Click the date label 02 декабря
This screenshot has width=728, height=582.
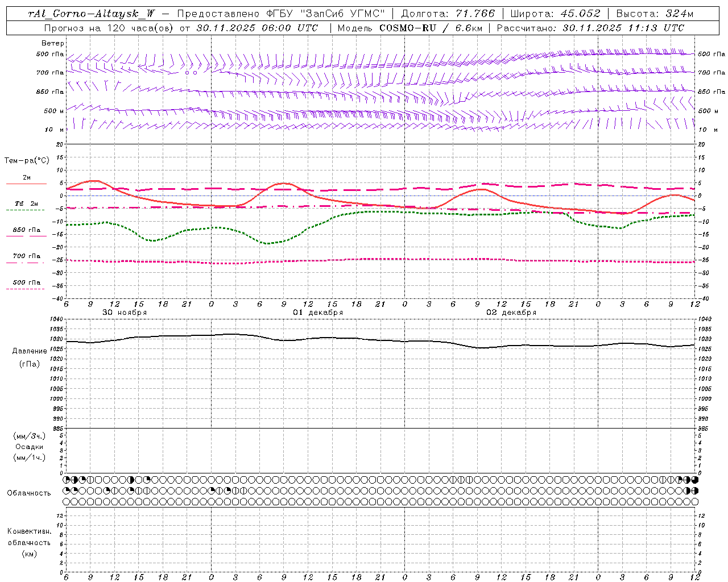(511, 313)
